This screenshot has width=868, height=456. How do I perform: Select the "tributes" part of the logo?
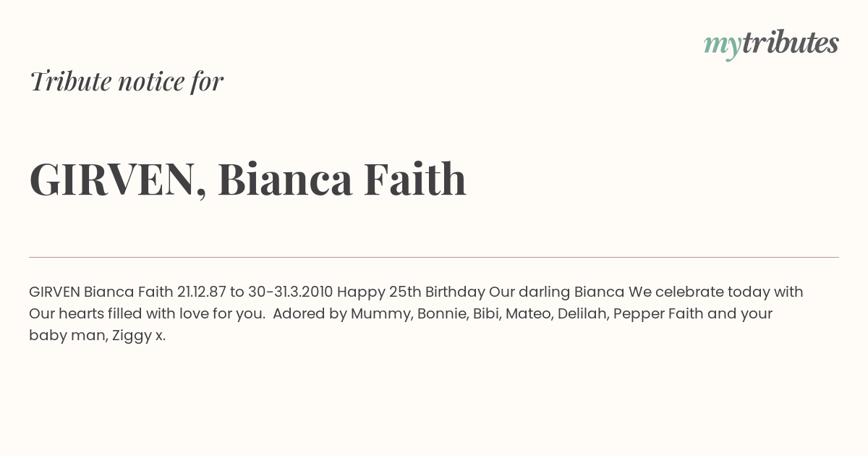tap(790, 43)
